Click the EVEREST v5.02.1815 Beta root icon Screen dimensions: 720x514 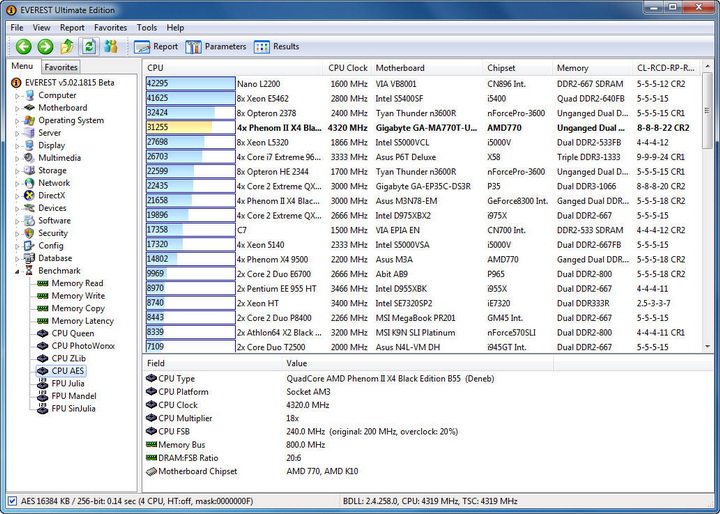point(16,83)
